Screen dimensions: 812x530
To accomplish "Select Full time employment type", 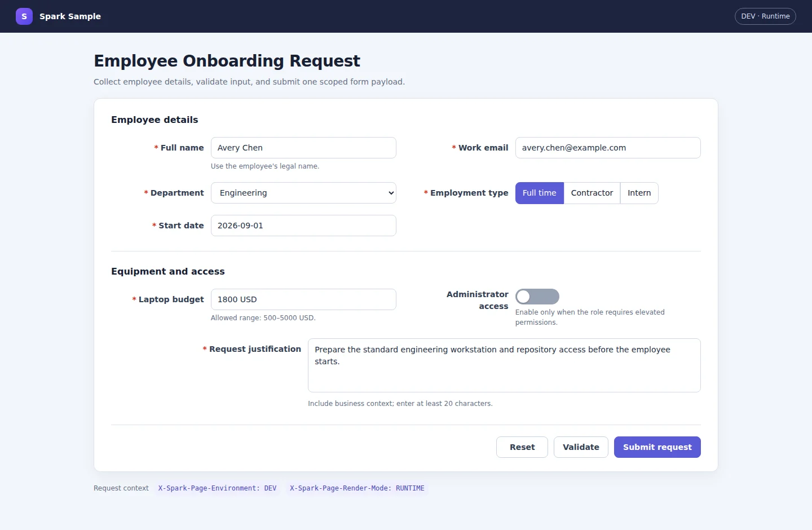I will pos(539,193).
